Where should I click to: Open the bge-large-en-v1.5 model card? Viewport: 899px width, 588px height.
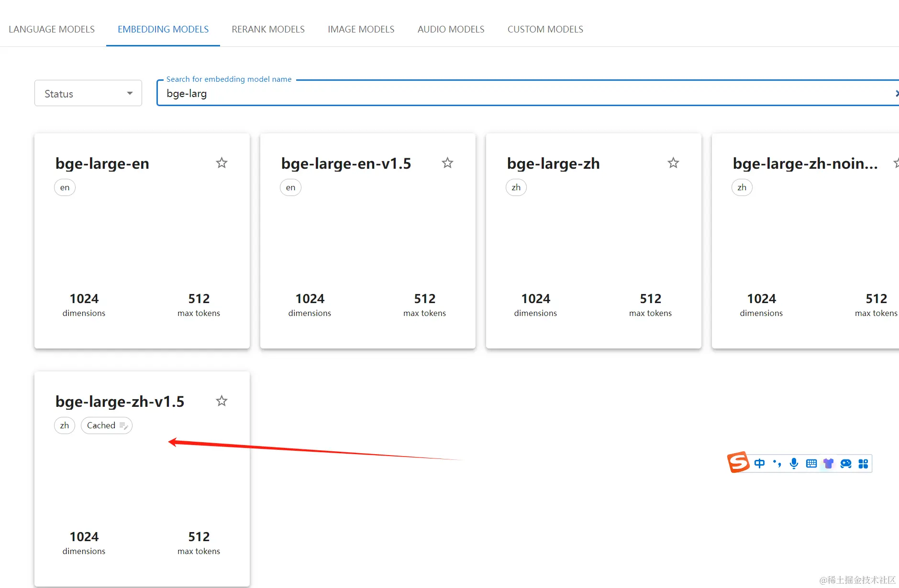368,241
